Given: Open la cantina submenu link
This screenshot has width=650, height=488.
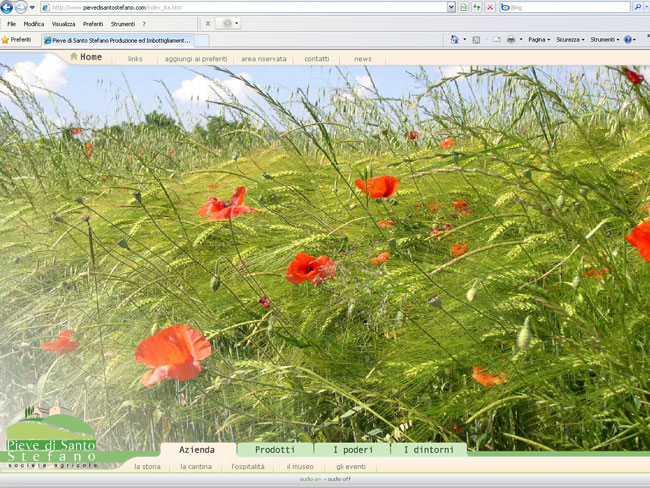Looking at the screenshot, I should click(196, 467).
